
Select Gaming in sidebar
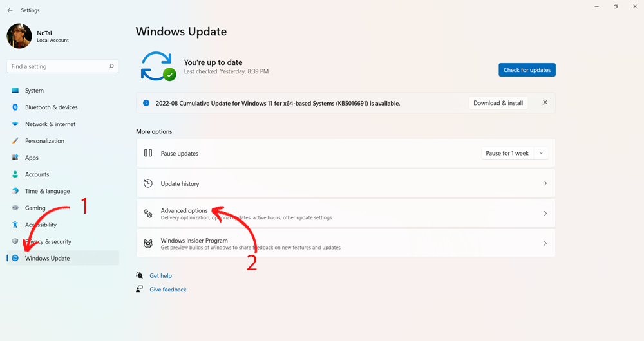(63, 208)
